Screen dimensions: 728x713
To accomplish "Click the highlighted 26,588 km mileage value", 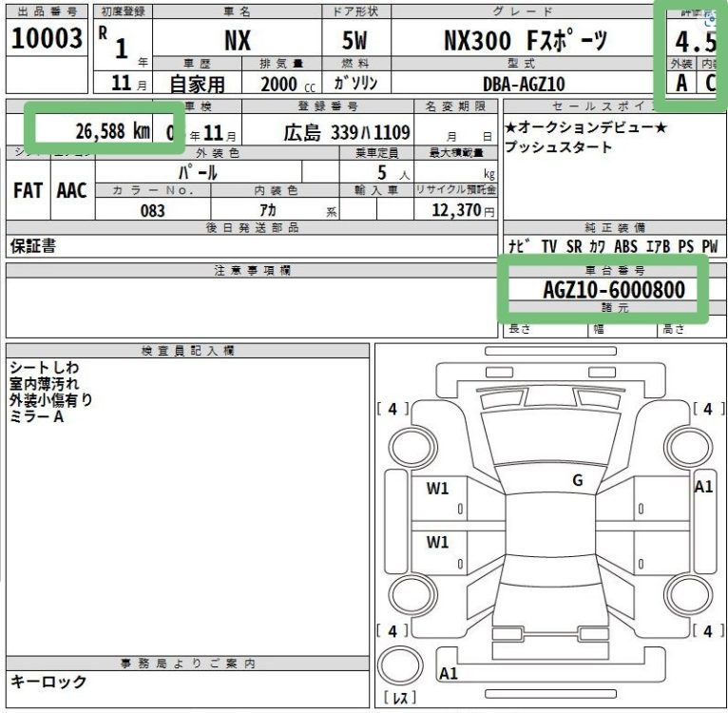I will [x=112, y=130].
